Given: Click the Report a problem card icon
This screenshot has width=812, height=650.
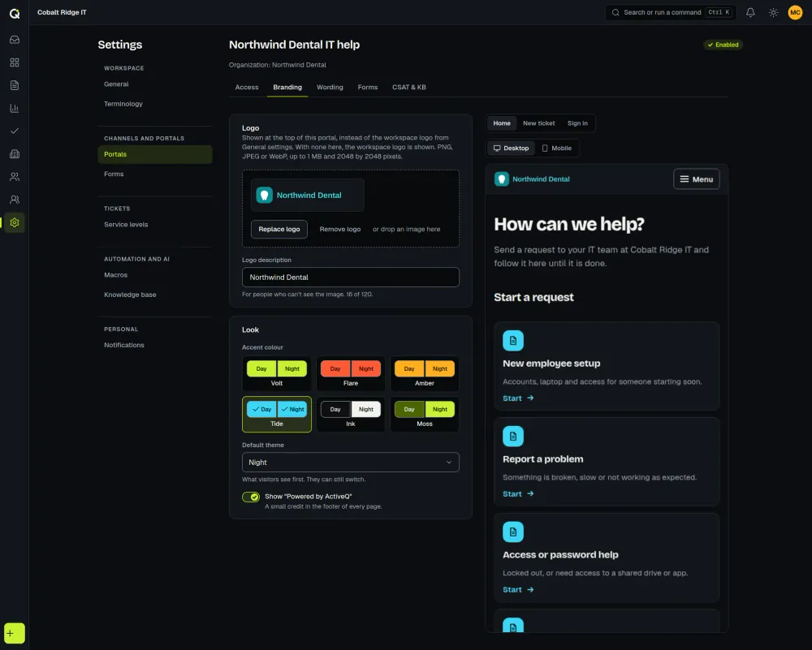Looking at the screenshot, I should tap(512, 437).
